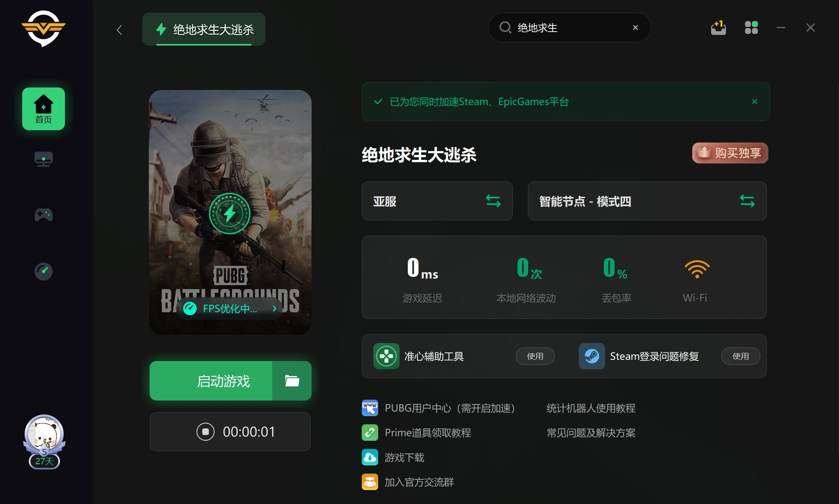Open PUBG用户中心 link

click(450, 408)
